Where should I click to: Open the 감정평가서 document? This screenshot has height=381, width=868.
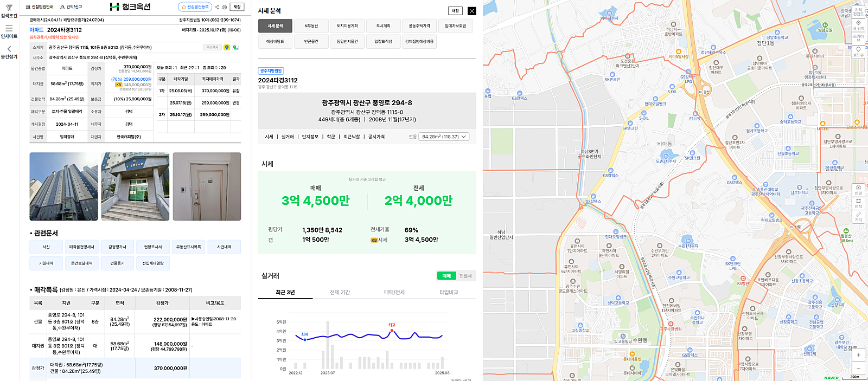click(117, 247)
